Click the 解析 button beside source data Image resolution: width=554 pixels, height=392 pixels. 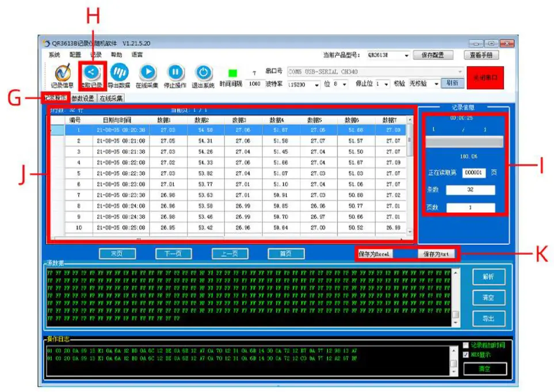tap(488, 277)
